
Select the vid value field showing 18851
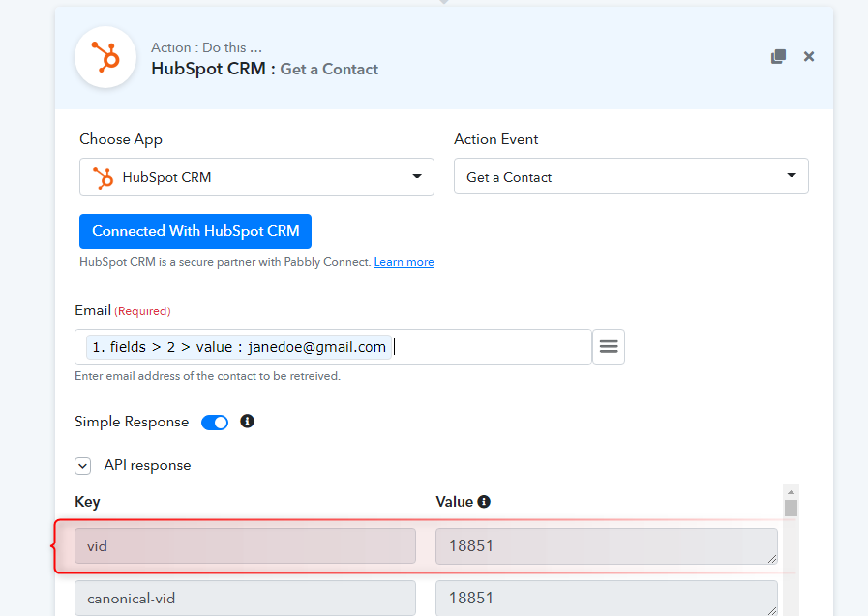pos(607,546)
